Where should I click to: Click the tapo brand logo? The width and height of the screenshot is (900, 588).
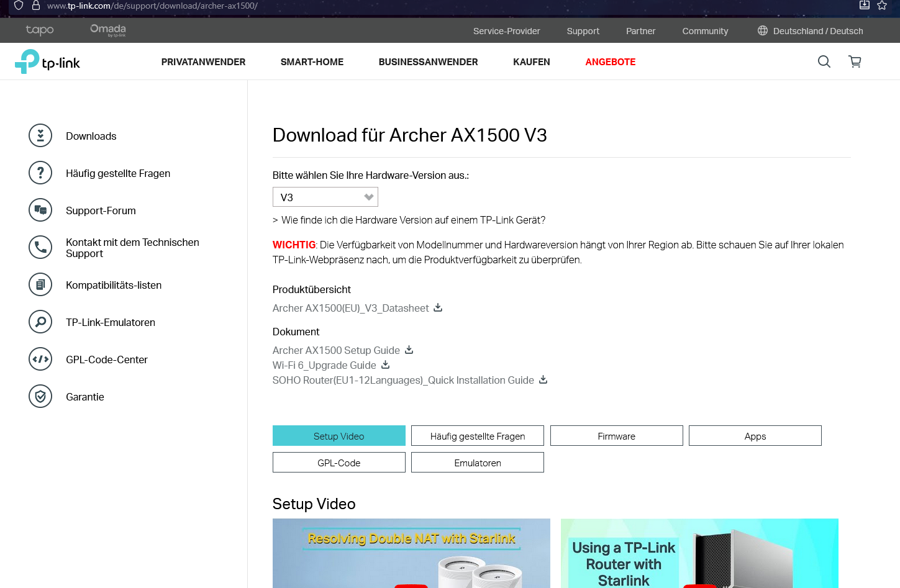point(40,30)
